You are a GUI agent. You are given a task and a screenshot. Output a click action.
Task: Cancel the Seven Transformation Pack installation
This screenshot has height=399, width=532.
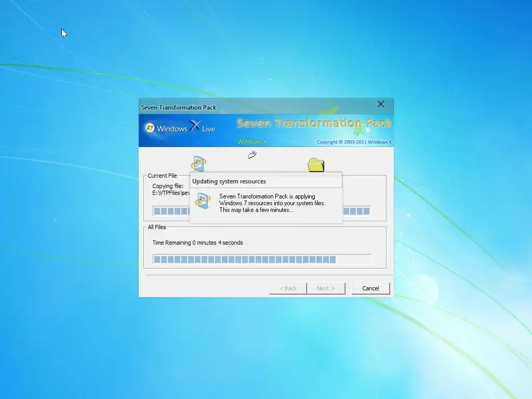pos(370,288)
